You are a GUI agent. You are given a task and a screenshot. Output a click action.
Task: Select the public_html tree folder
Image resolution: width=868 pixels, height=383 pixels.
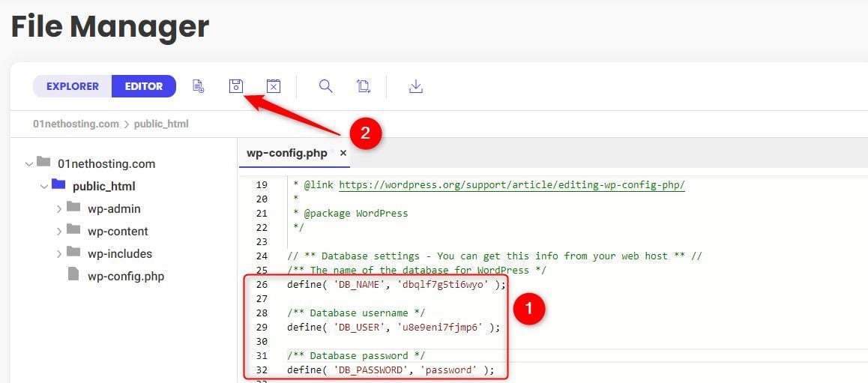pyautogui.click(x=104, y=187)
